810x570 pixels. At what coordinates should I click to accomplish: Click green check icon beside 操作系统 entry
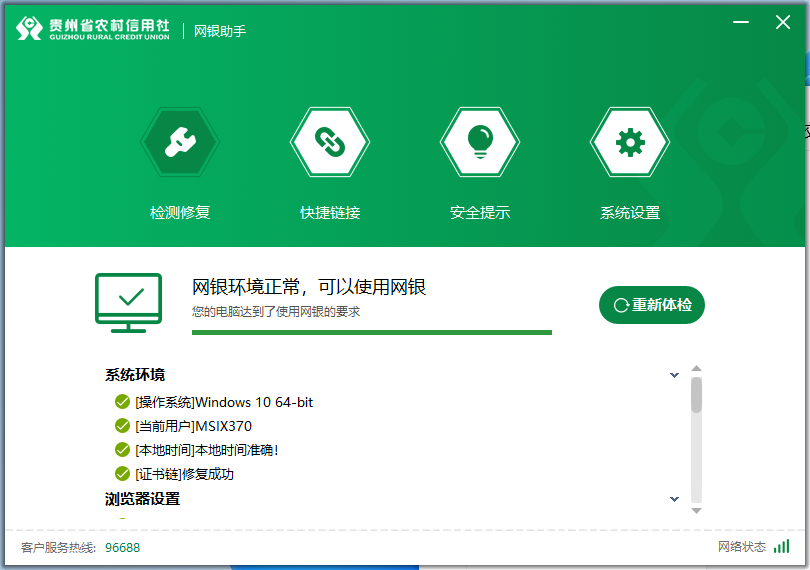point(123,402)
